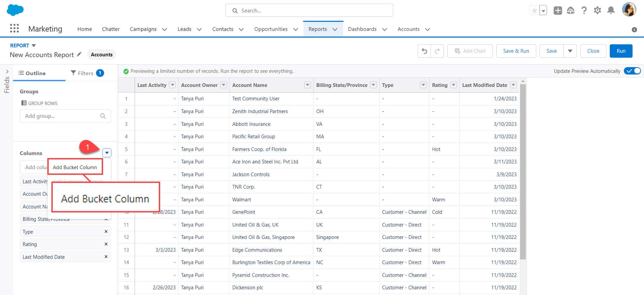The image size is (644, 295).
Task: Click the Redo arrow button
Action: [437, 51]
